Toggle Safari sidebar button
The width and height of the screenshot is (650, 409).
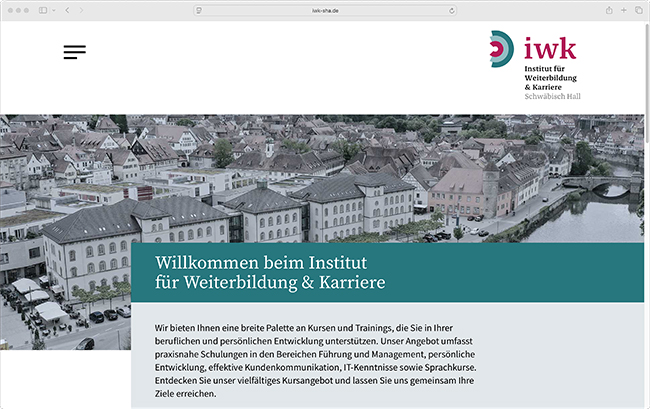pyautogui.click(x=43, y=10)
